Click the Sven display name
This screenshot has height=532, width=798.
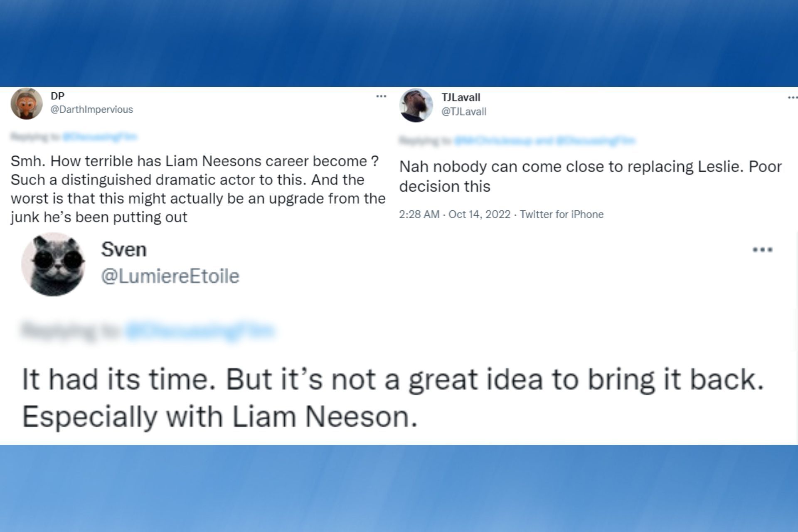pos(123,249)
